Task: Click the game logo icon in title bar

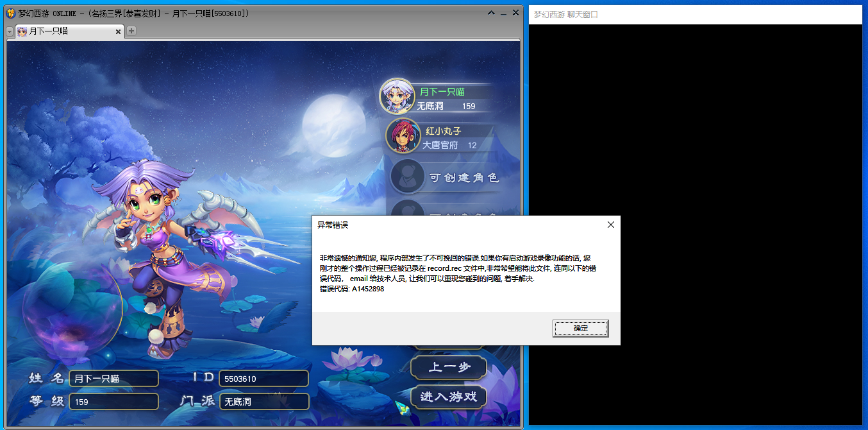Action: pos(10,13)
